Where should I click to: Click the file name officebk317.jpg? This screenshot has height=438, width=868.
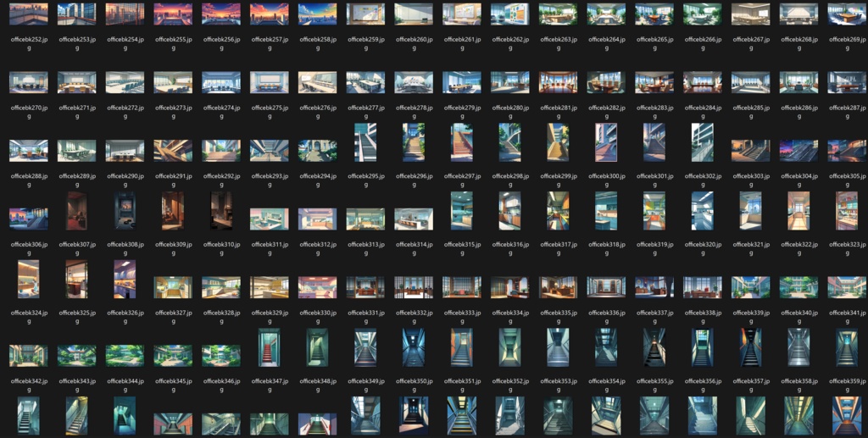(x=559, y=248)
